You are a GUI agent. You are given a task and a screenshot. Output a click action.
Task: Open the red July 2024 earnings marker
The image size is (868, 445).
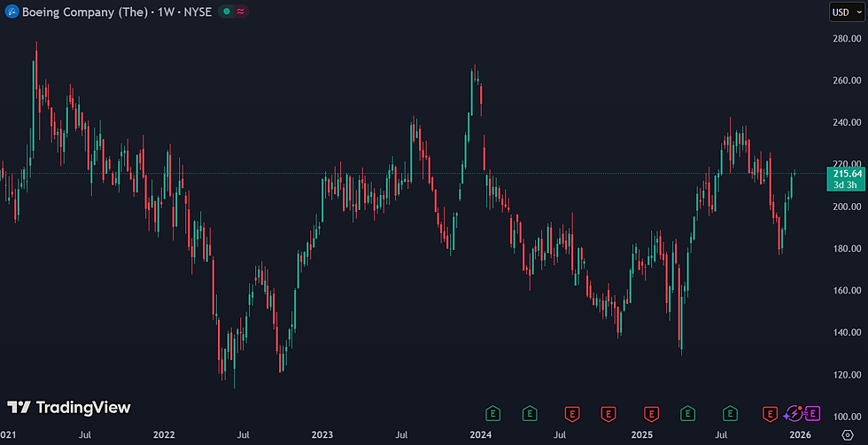(572, 413)
